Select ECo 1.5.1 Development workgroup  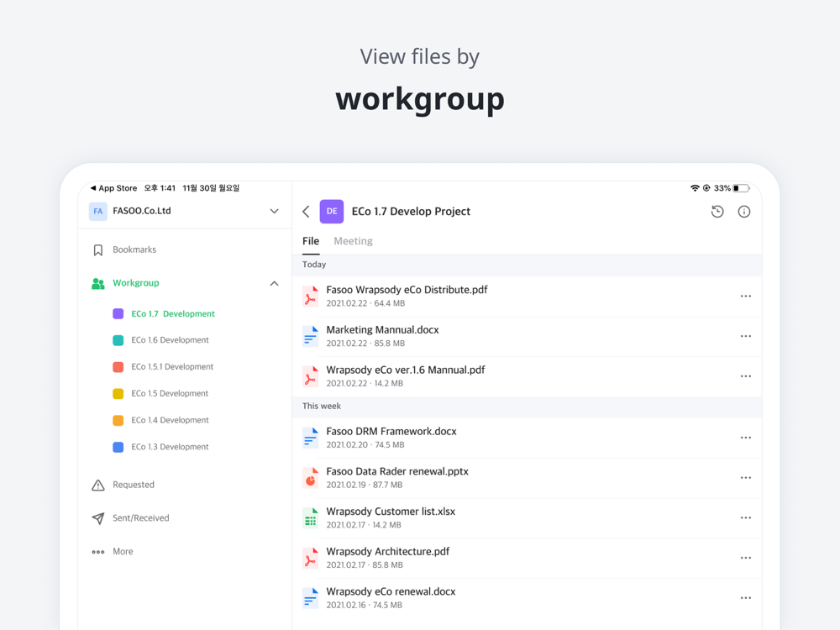coord(172,367)
